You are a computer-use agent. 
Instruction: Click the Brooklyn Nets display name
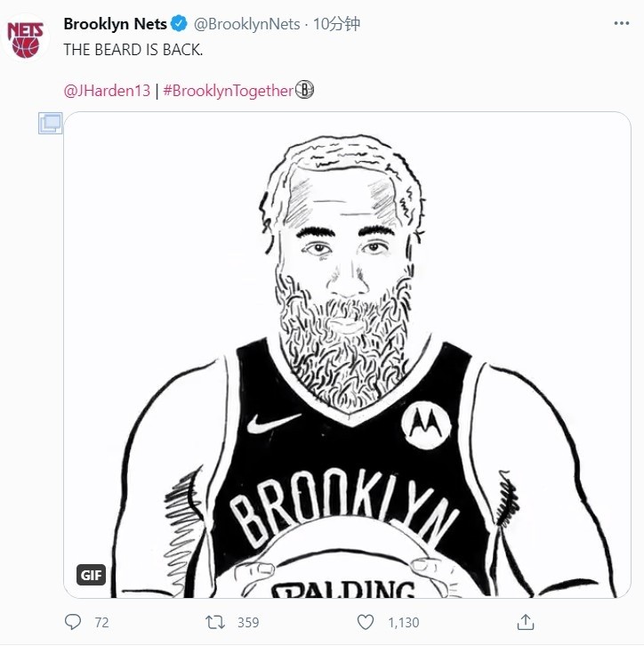[115, 24]
